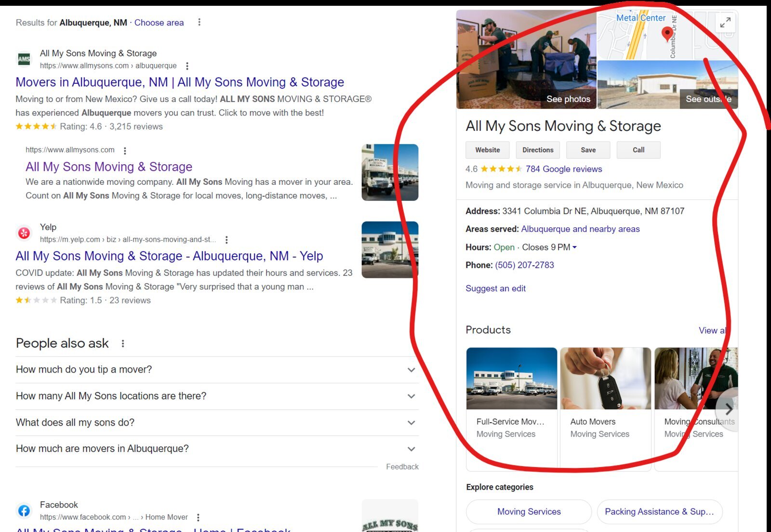Open the See outside street view image

tap(667, 85)
